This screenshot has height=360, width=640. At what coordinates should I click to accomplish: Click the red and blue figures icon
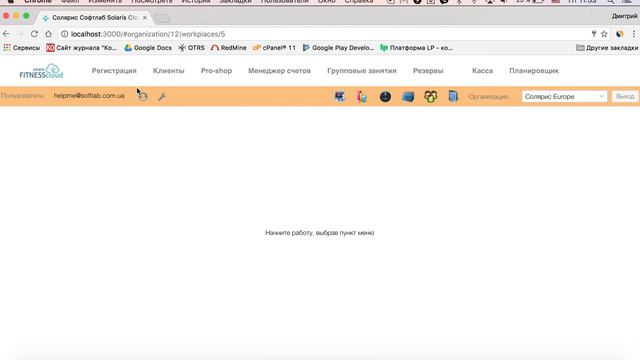click(x=362, y=97)
